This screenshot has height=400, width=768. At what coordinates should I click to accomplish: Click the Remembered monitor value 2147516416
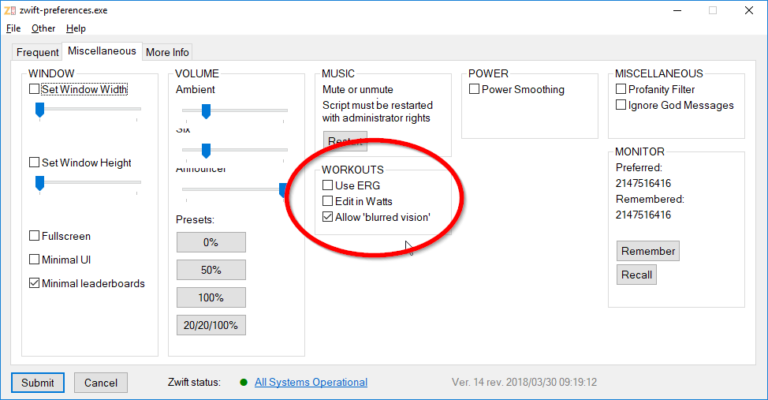point(643,214)
